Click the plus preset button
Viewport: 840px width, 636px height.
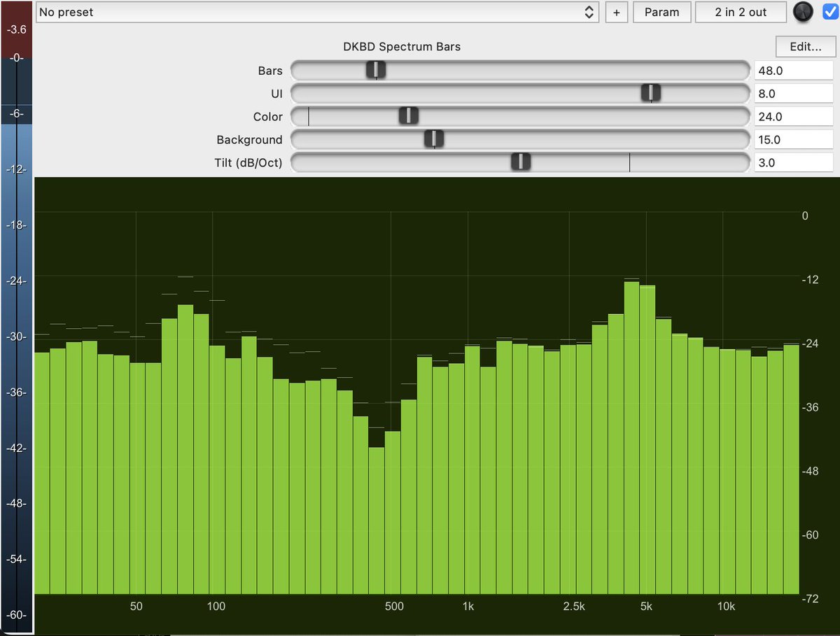pyautogui.click(x=616, y=12)
